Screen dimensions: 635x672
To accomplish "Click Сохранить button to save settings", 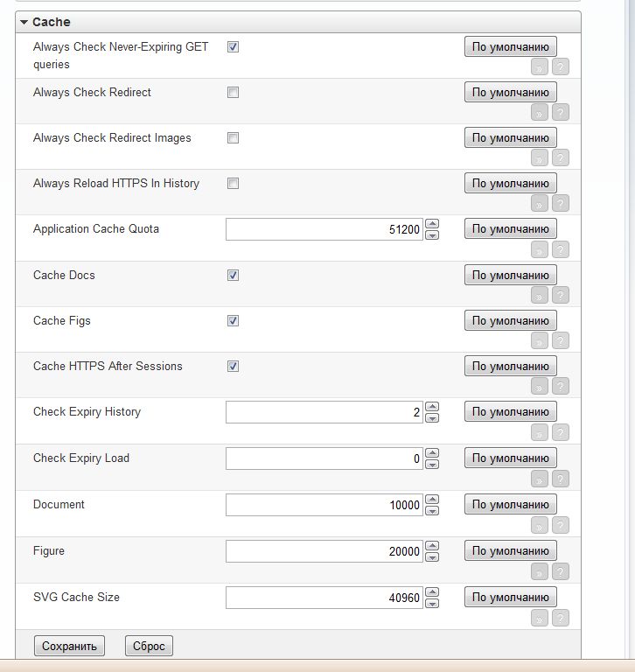I will (69, 646).
